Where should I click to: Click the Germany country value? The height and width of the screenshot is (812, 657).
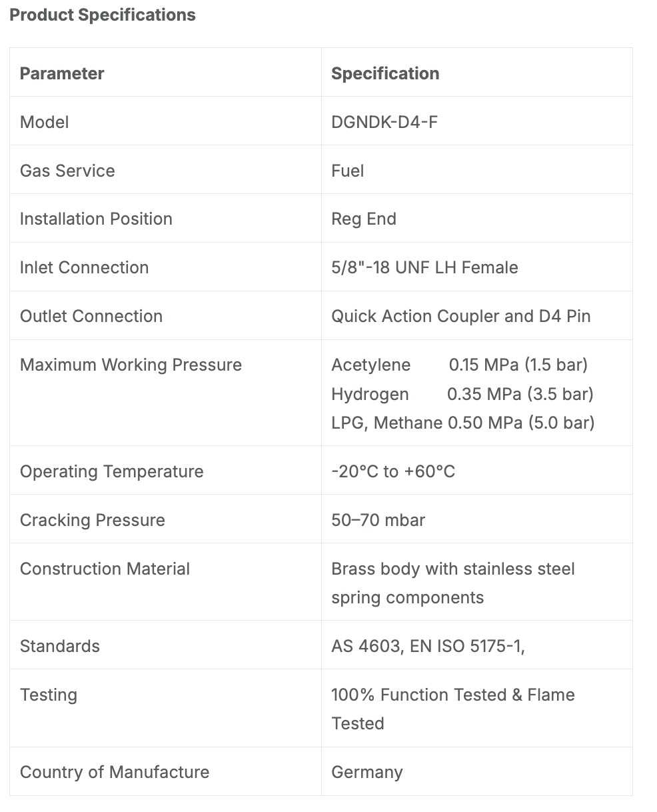(367, 772)
